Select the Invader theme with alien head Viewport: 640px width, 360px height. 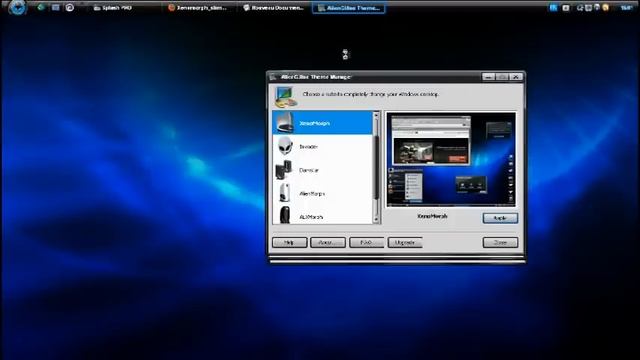click(x=322, y=146)
